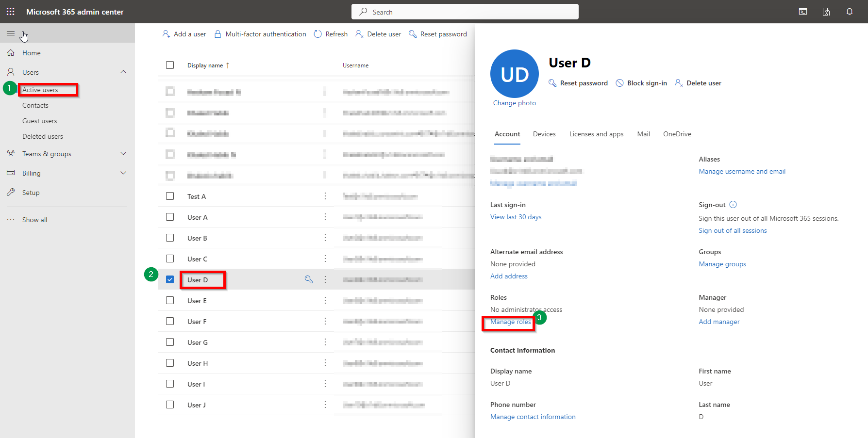
Task: Click the Home icon in sidebar
Action: click(x=11, y=53)
